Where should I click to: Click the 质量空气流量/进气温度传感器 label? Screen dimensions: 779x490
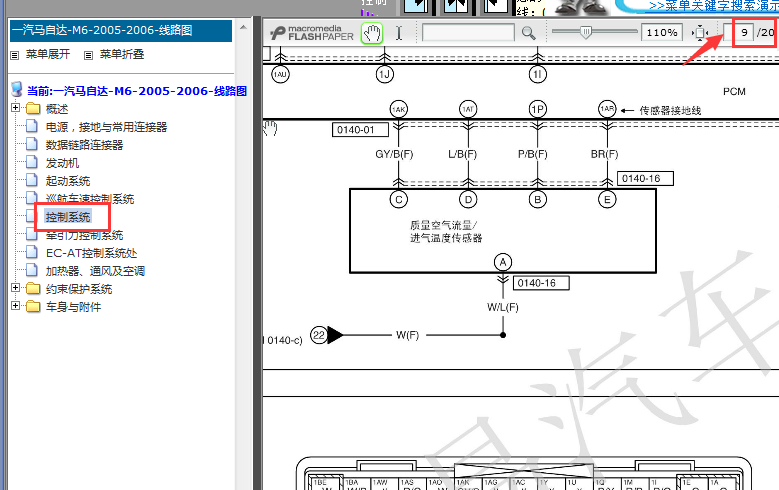point(446,232)
